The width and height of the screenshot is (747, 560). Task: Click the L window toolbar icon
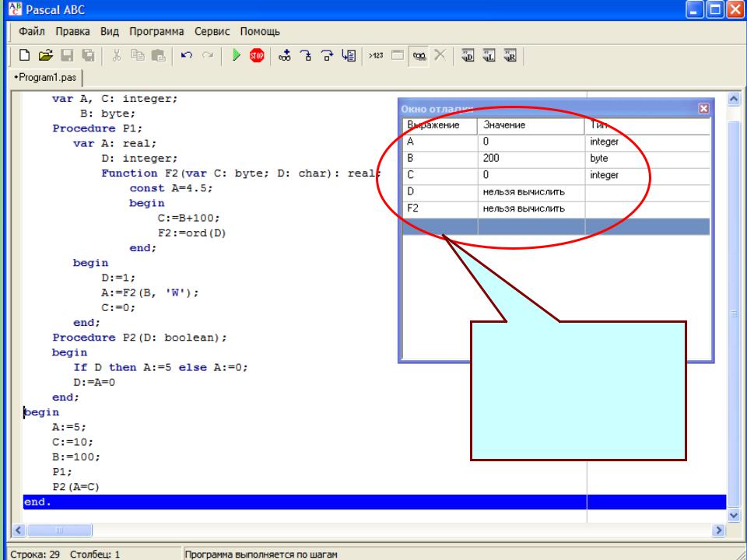coord(489,56)
